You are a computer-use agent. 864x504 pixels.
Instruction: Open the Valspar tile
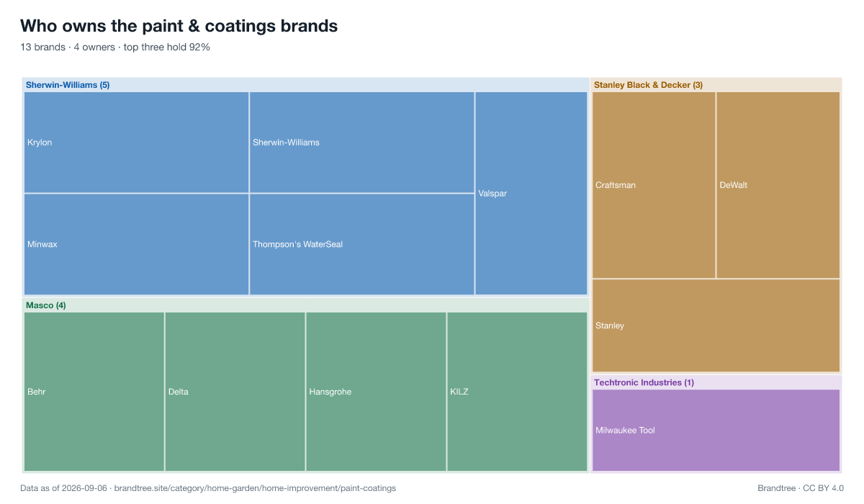click(531, 194)
